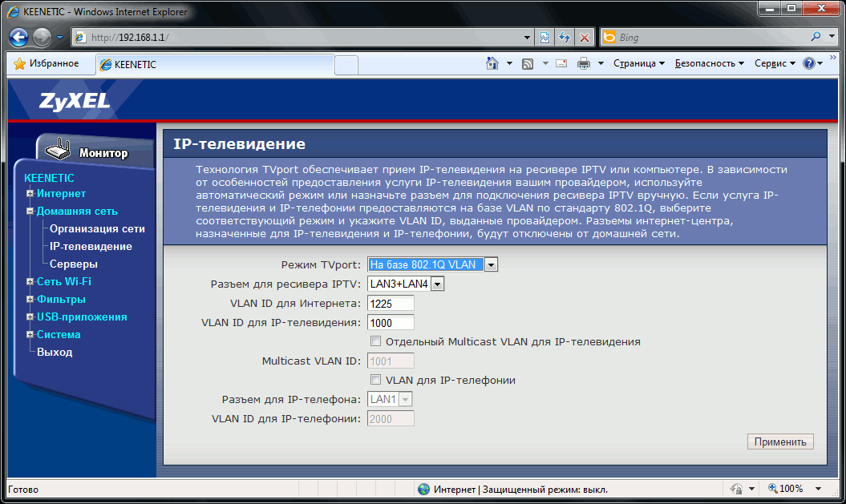Click the RSS feeds icon
846x504 pixels.
528,63
